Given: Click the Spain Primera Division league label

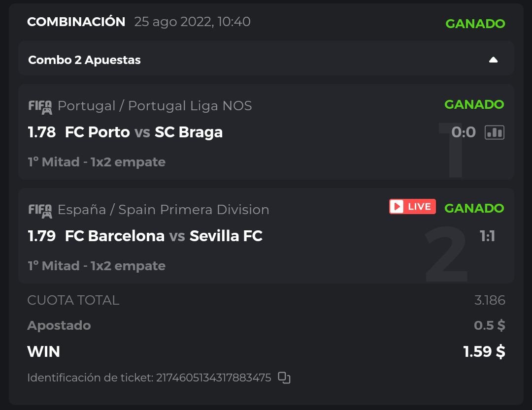Looking at the screenshot, I should pos(164,210).
